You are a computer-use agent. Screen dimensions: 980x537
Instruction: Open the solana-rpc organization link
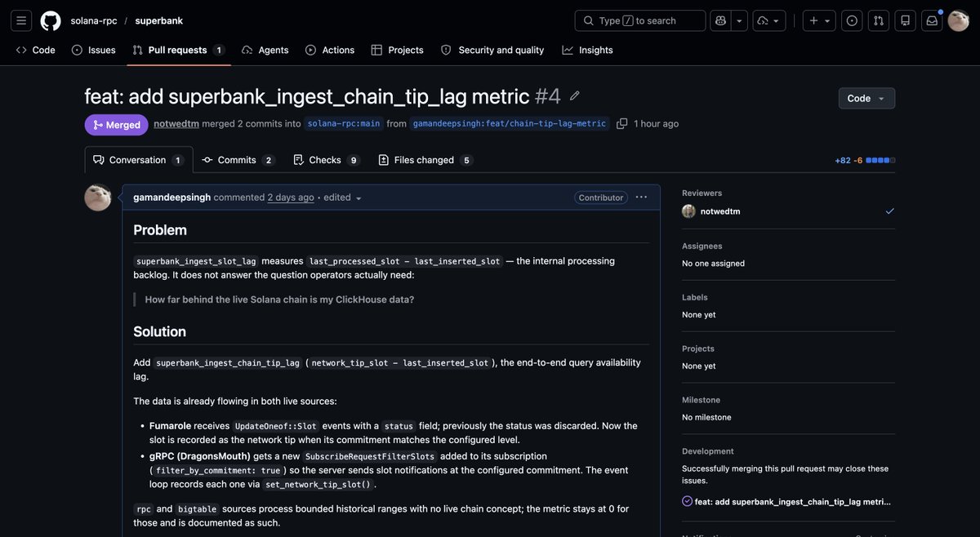pos(94,20)
